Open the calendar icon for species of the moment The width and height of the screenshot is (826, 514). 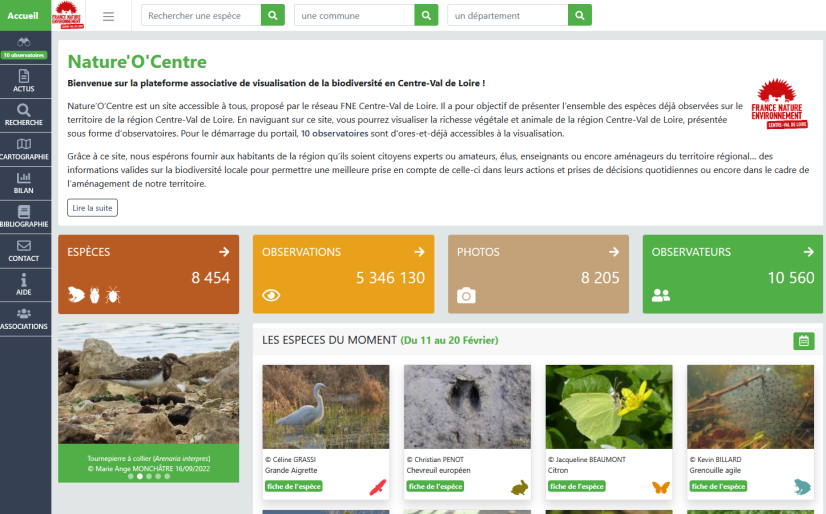coord(804,341)
